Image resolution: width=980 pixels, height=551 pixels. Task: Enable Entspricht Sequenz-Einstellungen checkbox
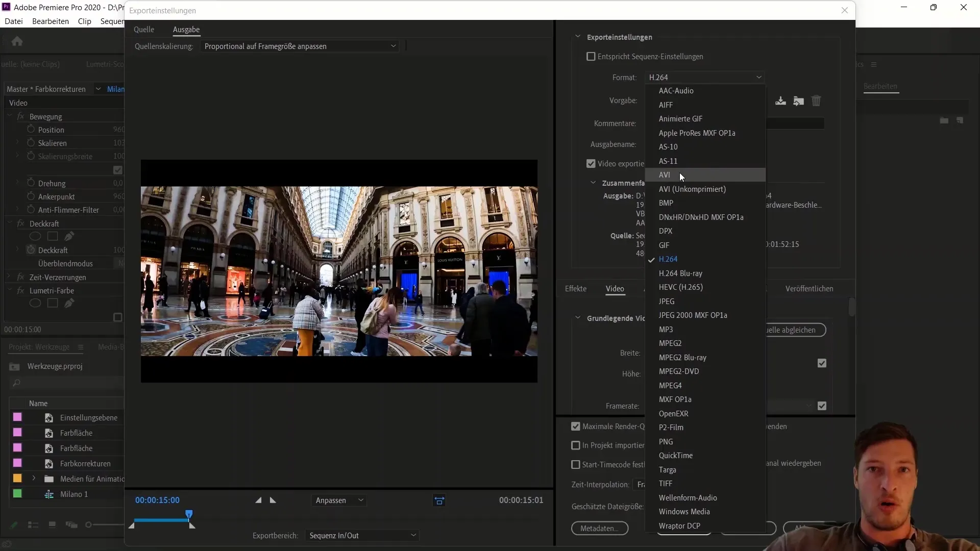point(591,57)
